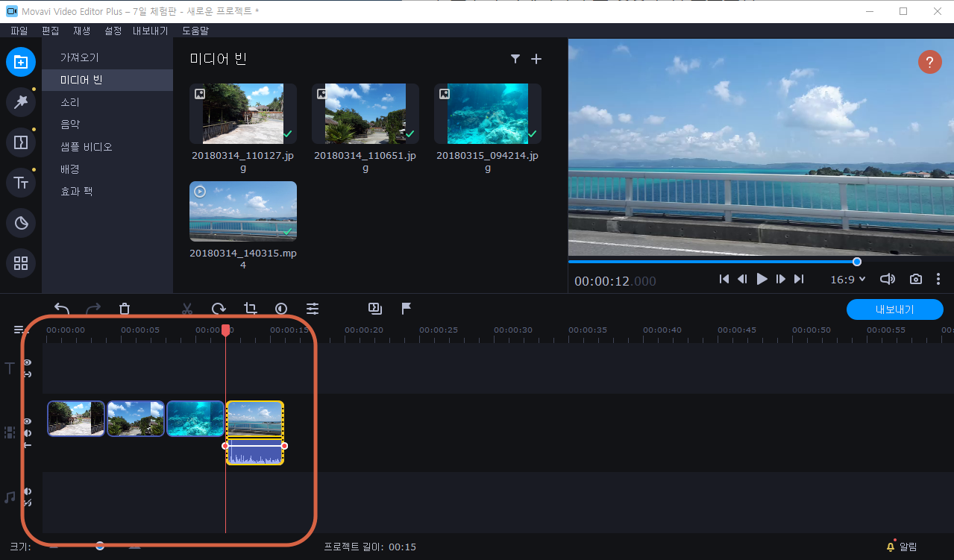Mute the audio track
This screenshot has height=560, width=954.
[28, 491]
